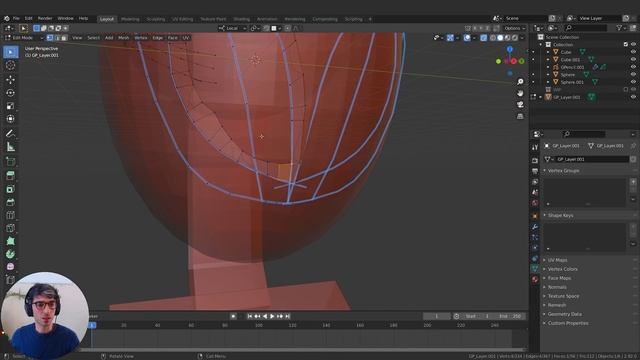Open the Material properties tab
The width and height of the screenshot is (640, 360).
pyautogui.click(x=535, y=280)
